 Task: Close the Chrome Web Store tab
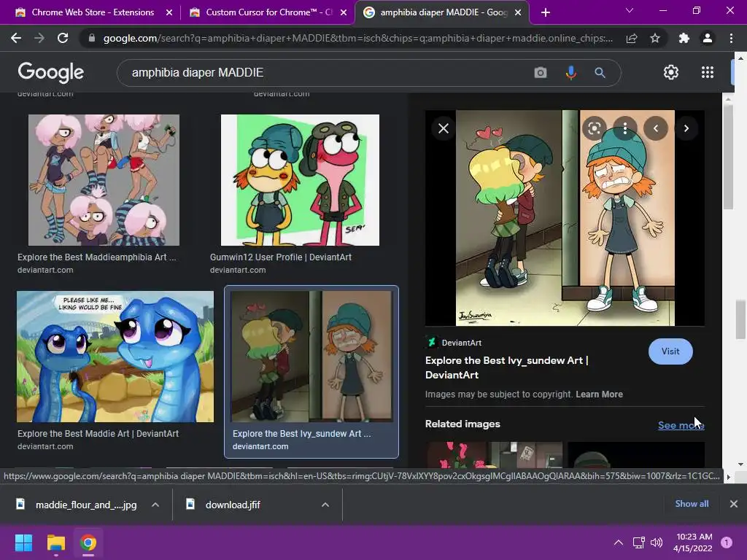169,12
